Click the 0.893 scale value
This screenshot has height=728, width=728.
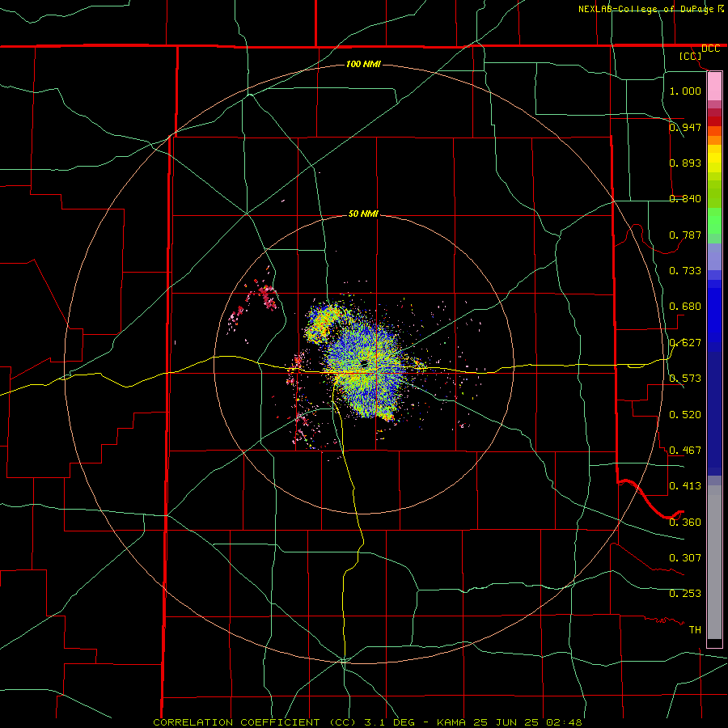coord(685,163)
